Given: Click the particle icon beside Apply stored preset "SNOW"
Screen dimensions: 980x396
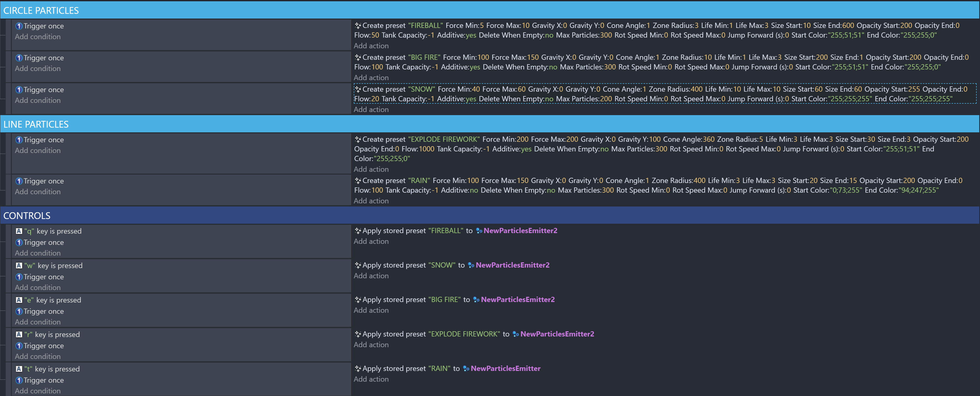Looking at the screenshot, I should point(358,265).
